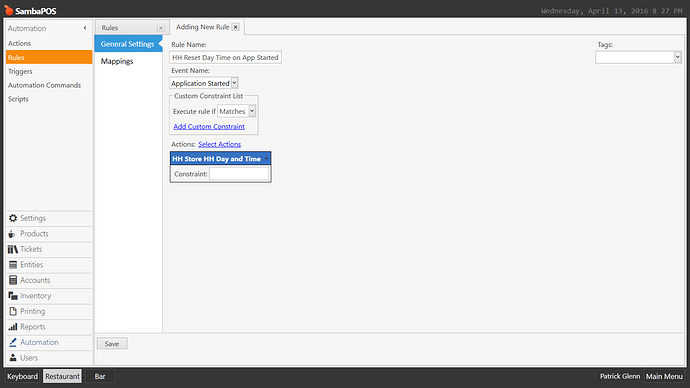Open the Products icon in sidebar
Screen dimensions: 690x388
coord(12,234)
